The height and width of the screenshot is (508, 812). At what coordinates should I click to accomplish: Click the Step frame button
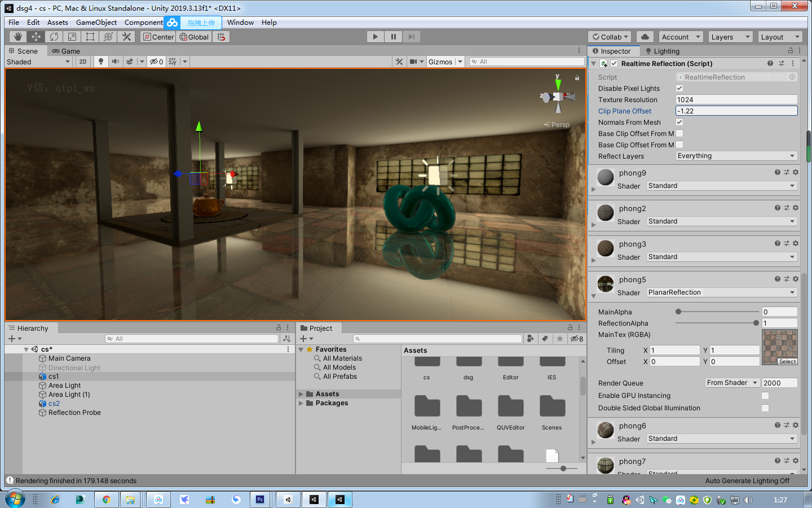tap(412, 37)
